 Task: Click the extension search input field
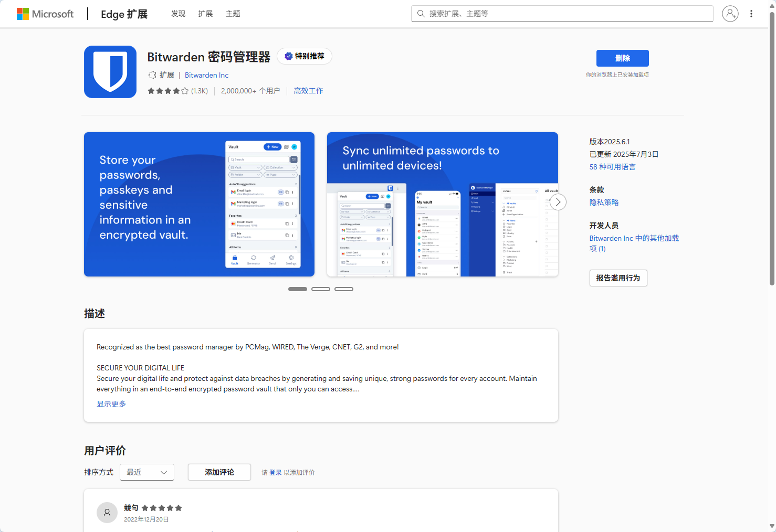[x=567, y=14]
